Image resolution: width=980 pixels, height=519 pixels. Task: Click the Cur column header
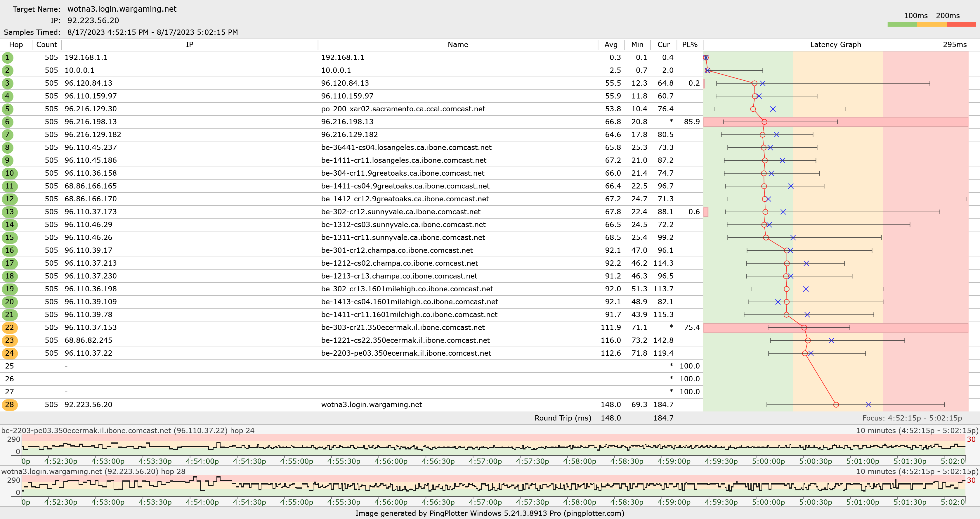[x=663, y=44]
